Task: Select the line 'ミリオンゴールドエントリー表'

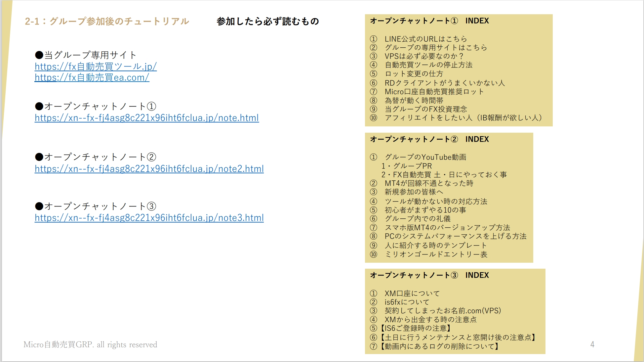Action: coord(436,254)
